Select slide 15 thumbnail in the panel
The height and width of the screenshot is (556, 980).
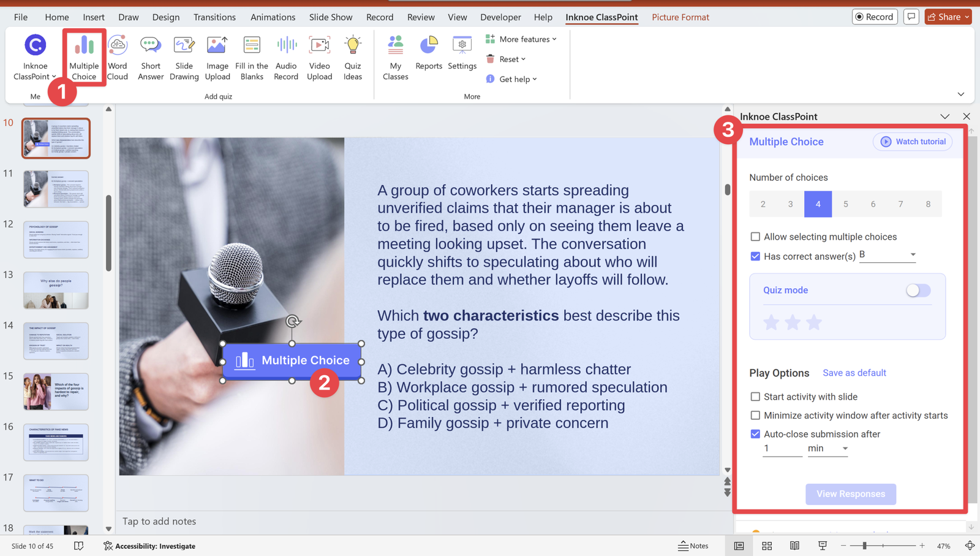[56, 391]
